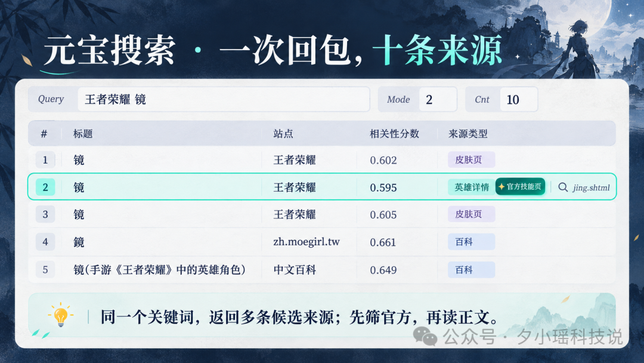Screen dimensions: 644x363
Task: Click the 英雄详情 tag in row 2
Action: click(472, 187)
